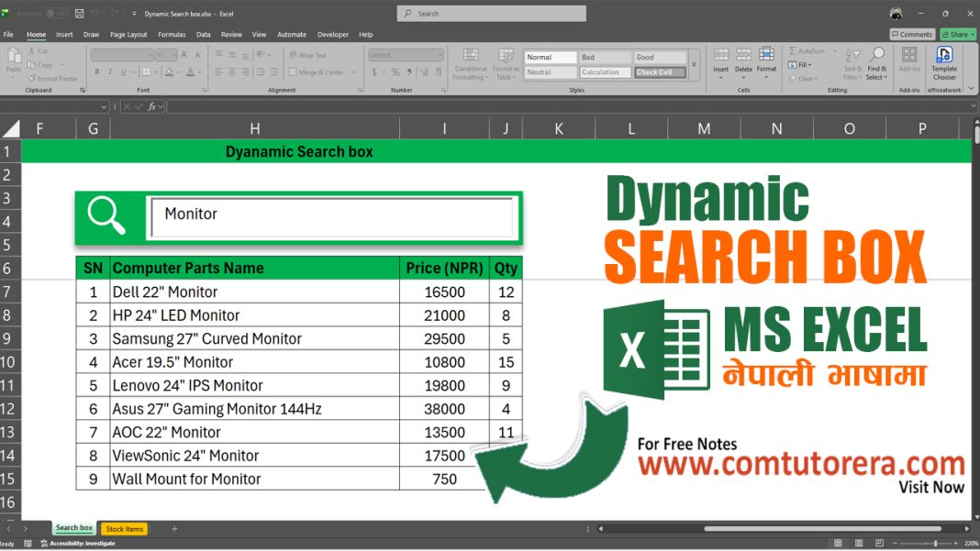Open the Merge & Center dropdown arrow
980x551 pixels.
coord(353,71)
